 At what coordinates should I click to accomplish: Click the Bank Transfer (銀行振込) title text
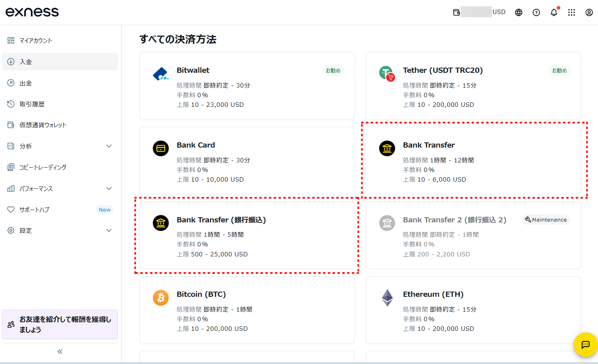click(x=221, y=220)
